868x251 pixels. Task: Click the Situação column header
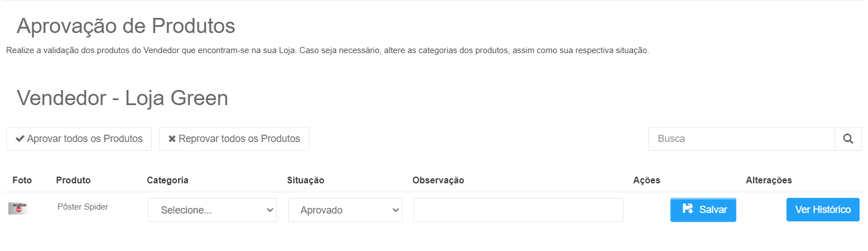[305, 180]
